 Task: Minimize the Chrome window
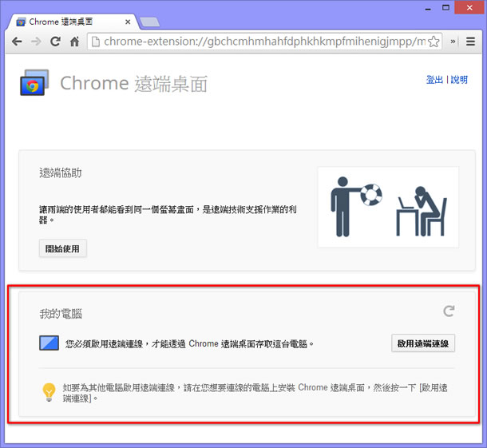click(x=428, y=9)
